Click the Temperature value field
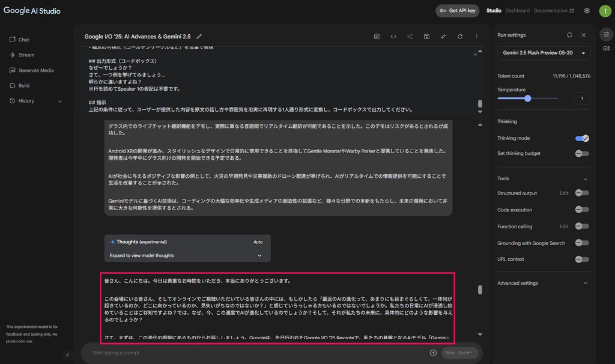This screenshot has width=615, height=364. tap(581, 99)
